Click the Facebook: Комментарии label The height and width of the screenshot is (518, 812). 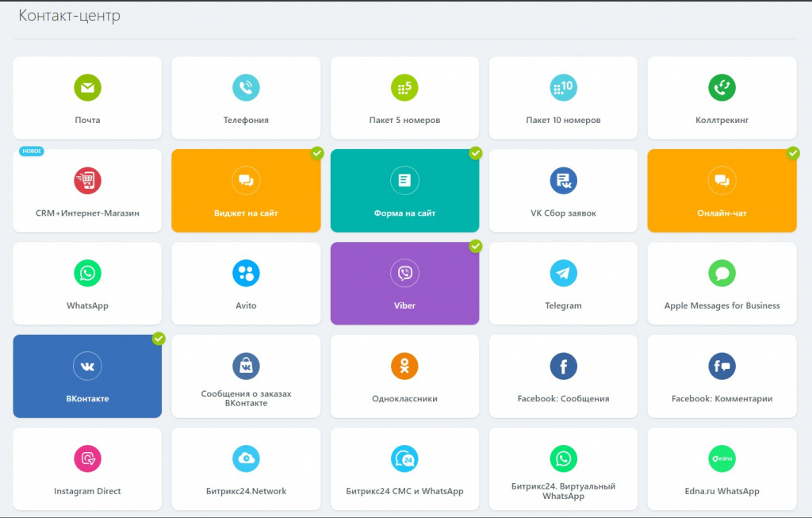722,399
